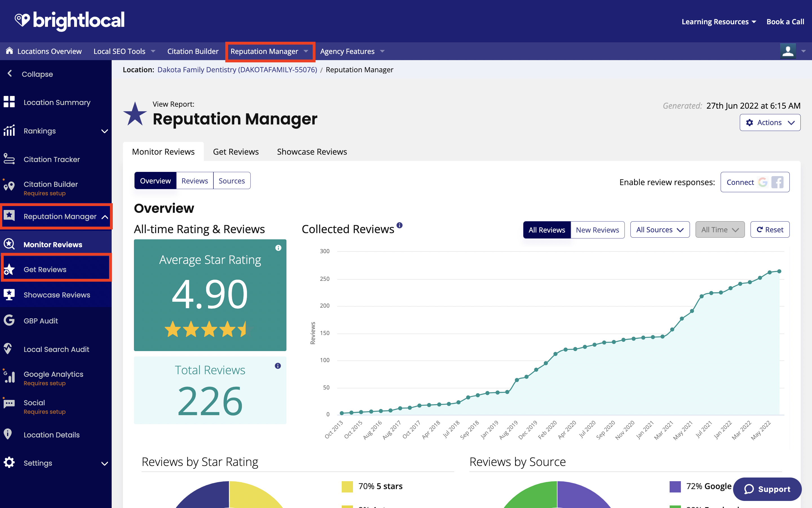
Task: Open account menu arrow beside avatar
Action: (804, 51)
